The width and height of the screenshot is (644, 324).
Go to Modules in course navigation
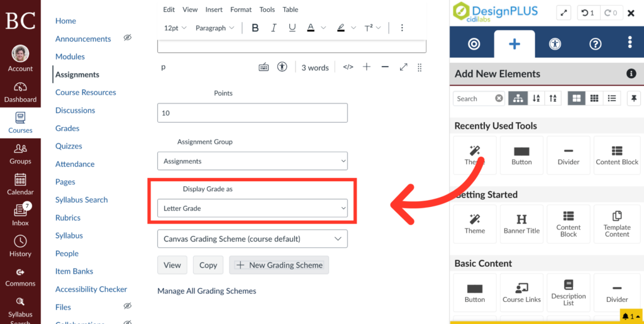pos(70,57)
